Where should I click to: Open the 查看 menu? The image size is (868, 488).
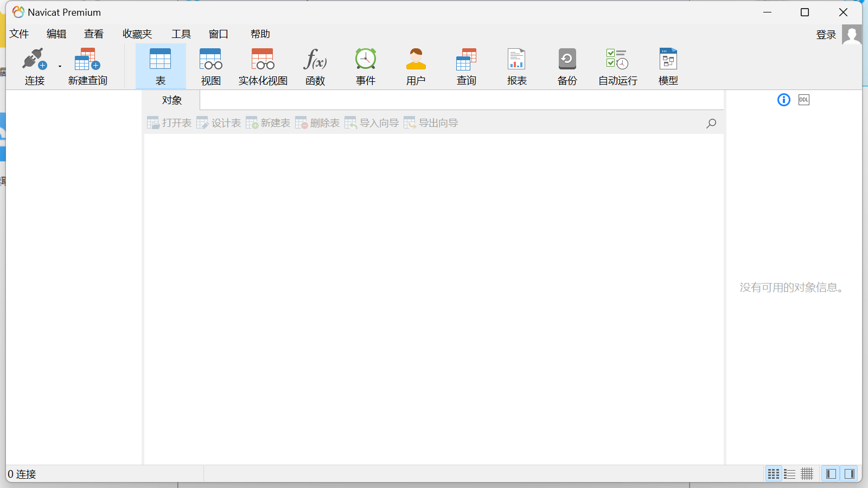[94, 34]
